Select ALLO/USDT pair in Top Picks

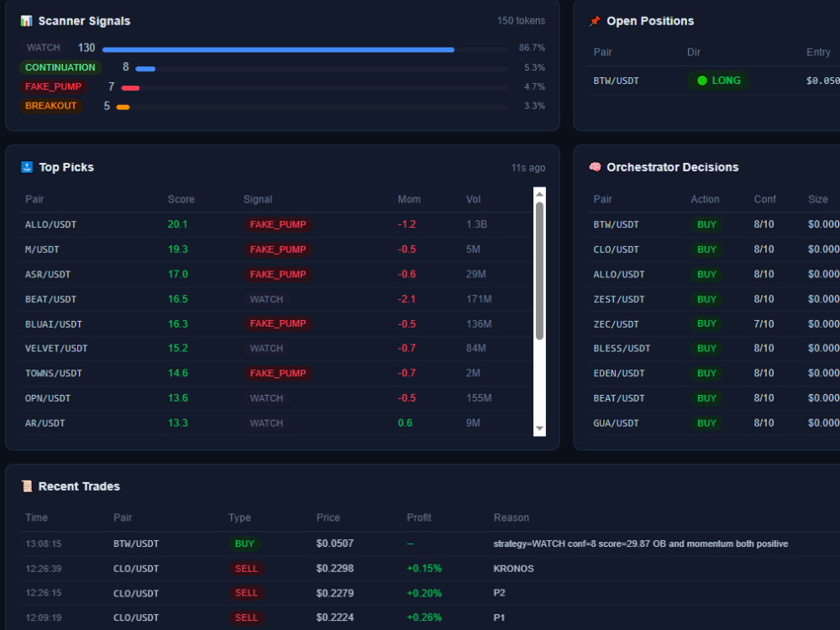(x=51, y=224)
